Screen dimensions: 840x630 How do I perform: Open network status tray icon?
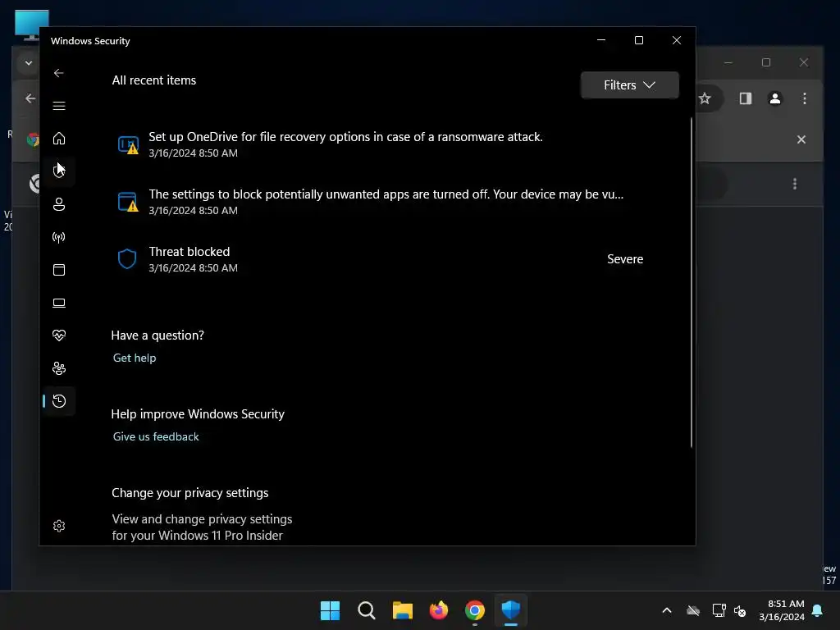719,610
